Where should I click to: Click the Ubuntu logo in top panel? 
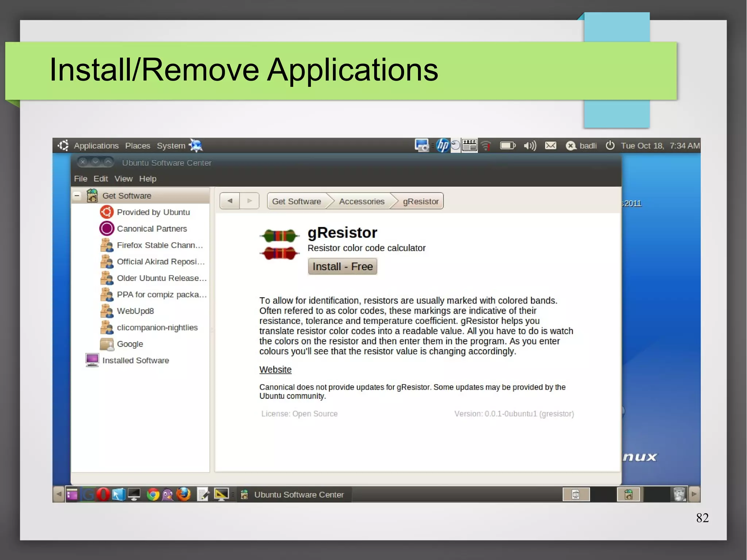coord(63,146)
